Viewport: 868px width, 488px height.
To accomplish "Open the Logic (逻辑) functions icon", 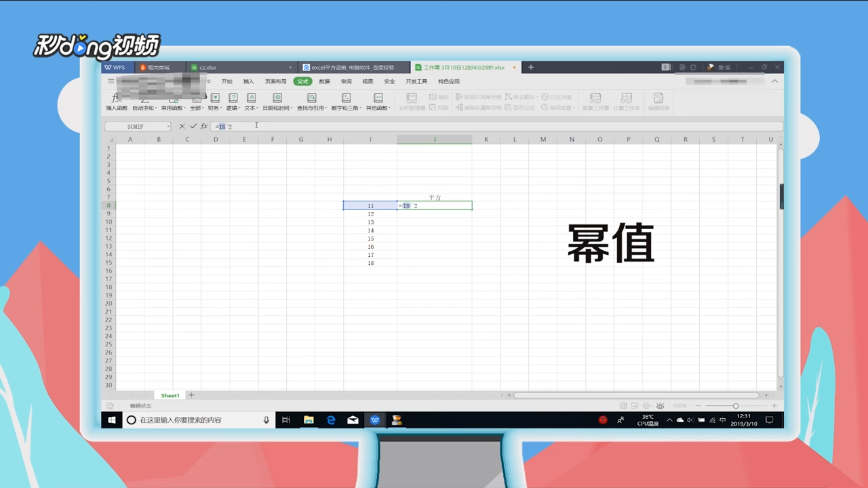I will (233, 98).
